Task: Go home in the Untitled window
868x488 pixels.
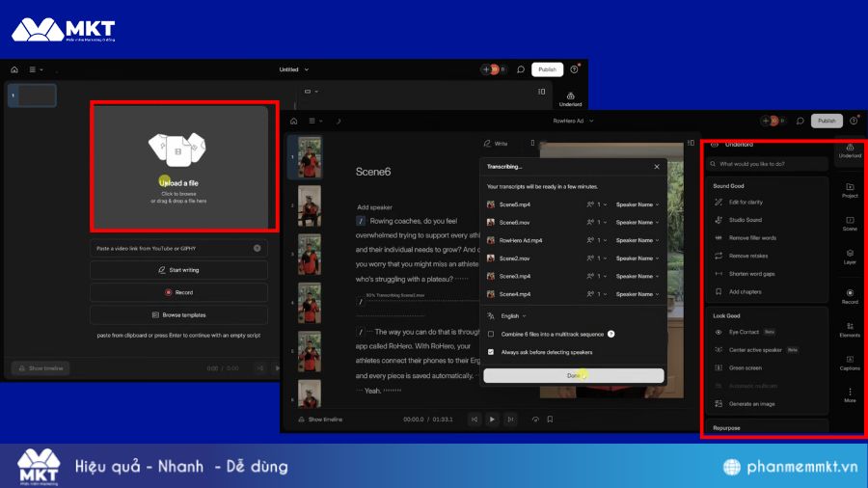Action: pos(14,69)
